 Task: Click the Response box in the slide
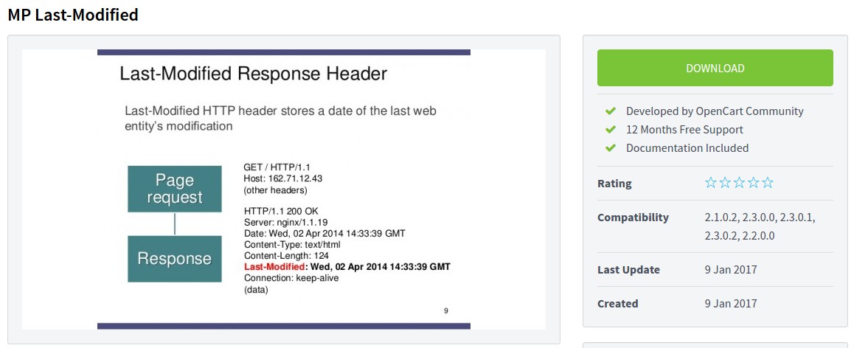click(174, 259)
